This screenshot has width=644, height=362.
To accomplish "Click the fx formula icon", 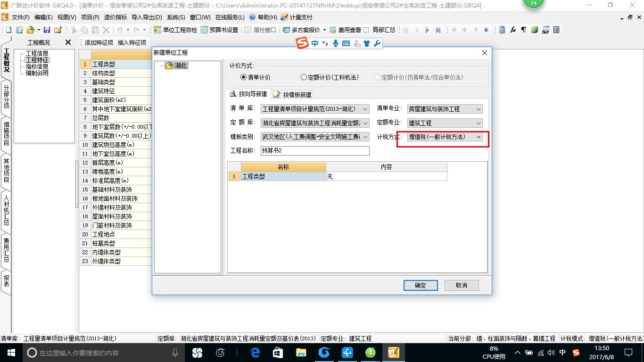I will coord(513,30).
